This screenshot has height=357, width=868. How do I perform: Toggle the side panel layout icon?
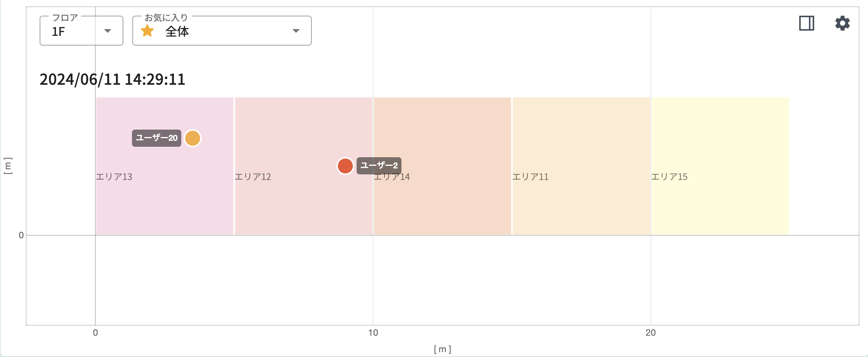tap(806, 23)
